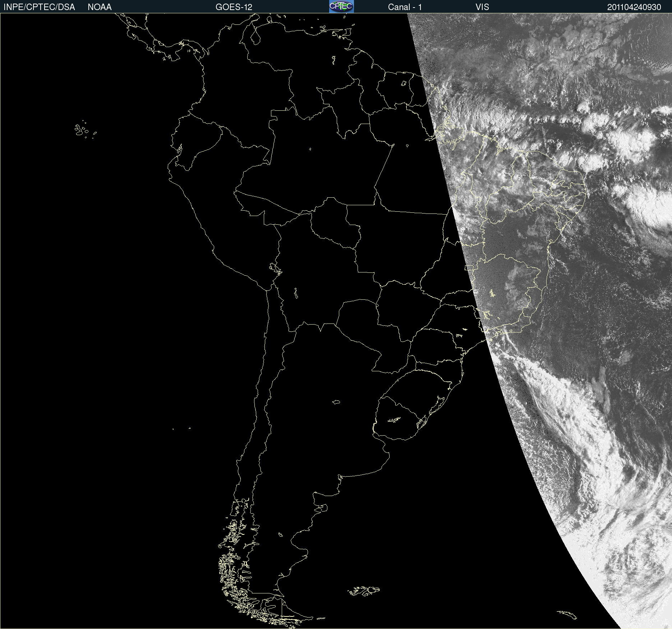This screenshot has height=629, width=672.
Task: Click the GOES-12 satellite label
Action: 234,7
